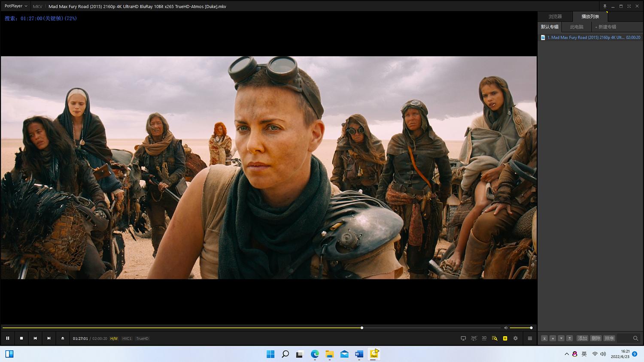
Task: Mute the audio via speaker icon
Action: (x=506, y=328)
